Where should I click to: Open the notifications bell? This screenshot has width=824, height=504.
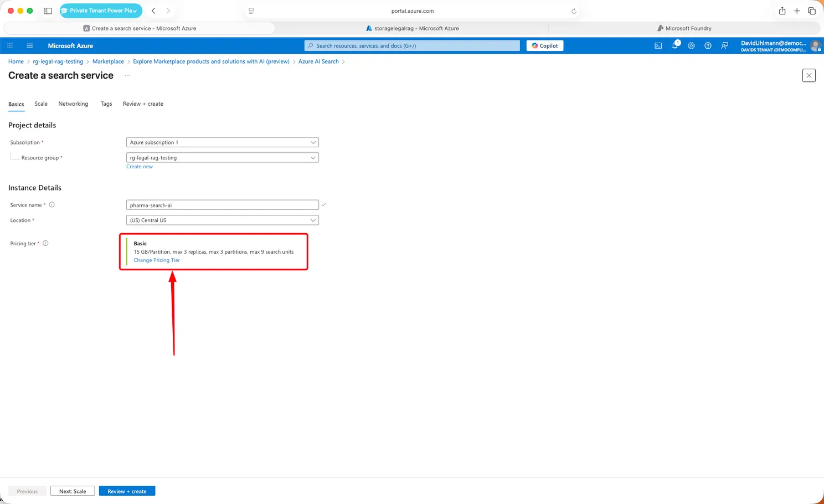click(675, 45)
